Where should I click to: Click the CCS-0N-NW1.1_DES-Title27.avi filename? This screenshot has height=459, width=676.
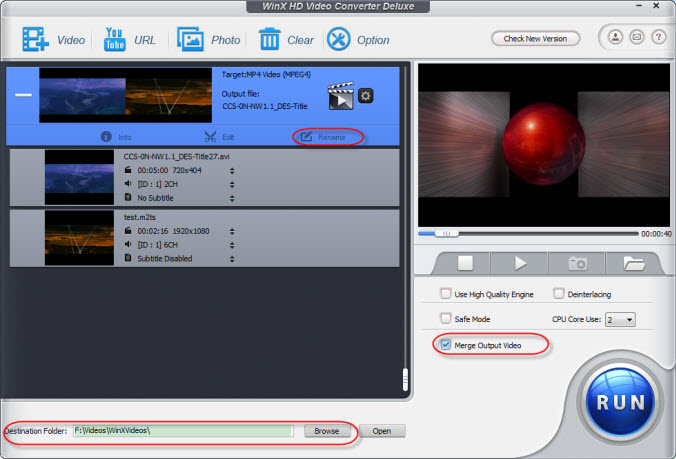click(x=176, y=156)
